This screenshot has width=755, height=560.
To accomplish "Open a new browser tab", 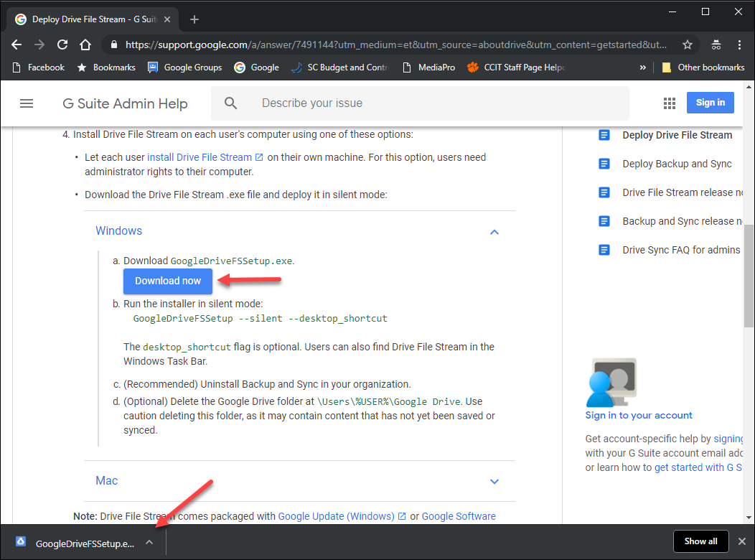I will 194,19.
